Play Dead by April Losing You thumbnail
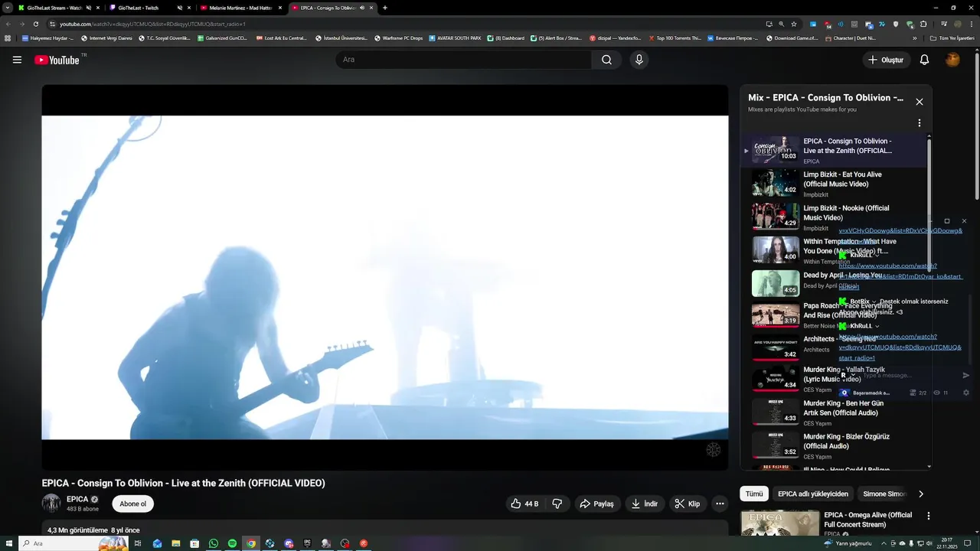This screenshot has width=980, height=551. pyautogui.click(x=776, y=283)
